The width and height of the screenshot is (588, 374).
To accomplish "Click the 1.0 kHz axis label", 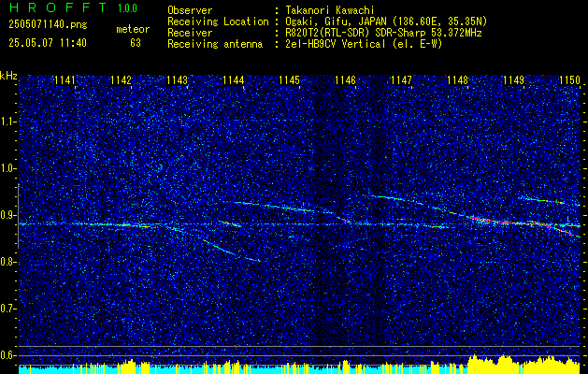I will tap(7, 168).
